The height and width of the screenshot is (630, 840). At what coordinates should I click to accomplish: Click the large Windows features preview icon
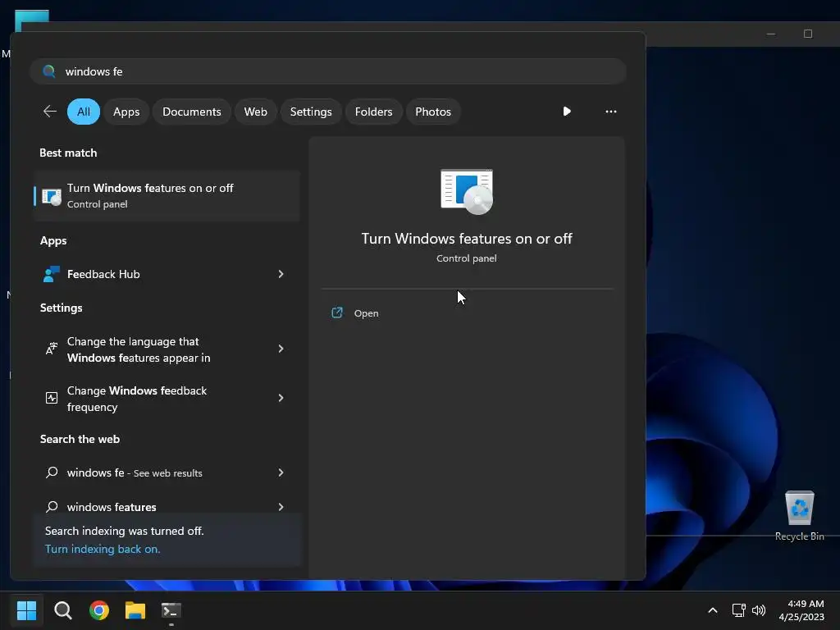467,192
